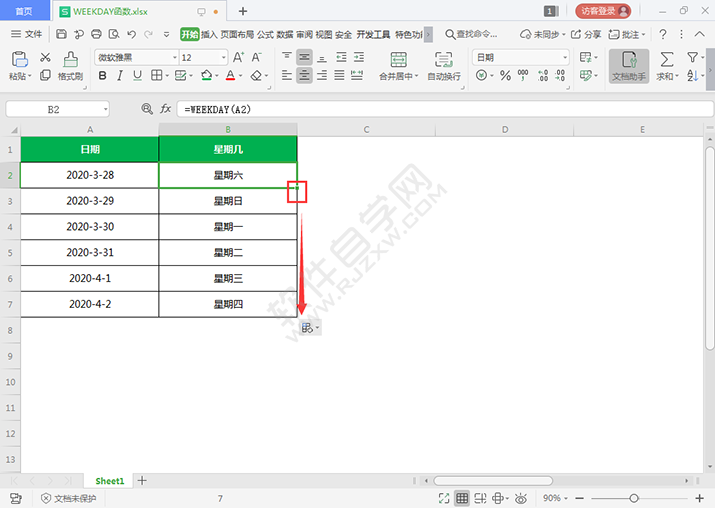Click the horizontal scrollbar thumb
Image resolution: width=715 pixels, height=508 pixels.
[493, 481]
